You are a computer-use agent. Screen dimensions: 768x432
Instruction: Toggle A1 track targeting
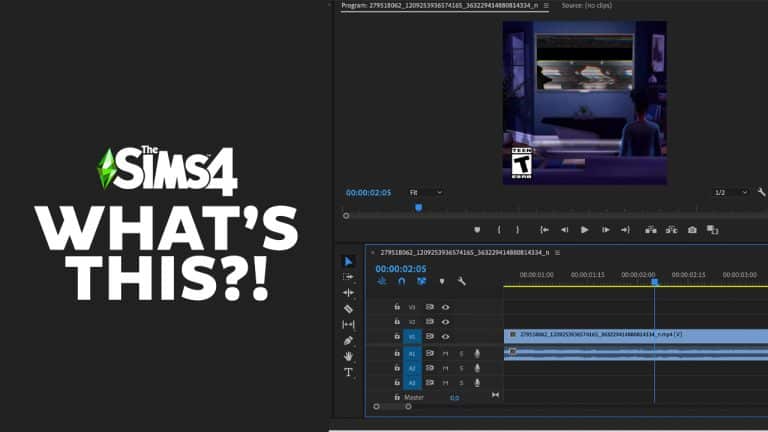[x=412, y=353]
